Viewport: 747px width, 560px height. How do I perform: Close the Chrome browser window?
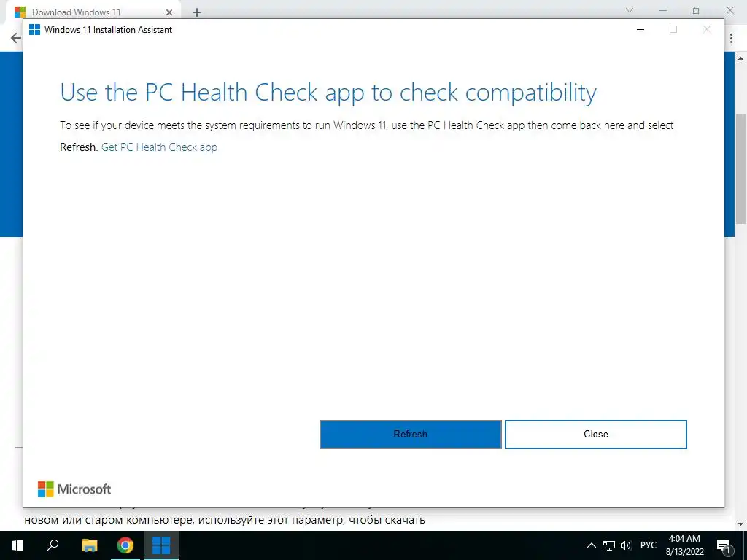coord(729,10)
